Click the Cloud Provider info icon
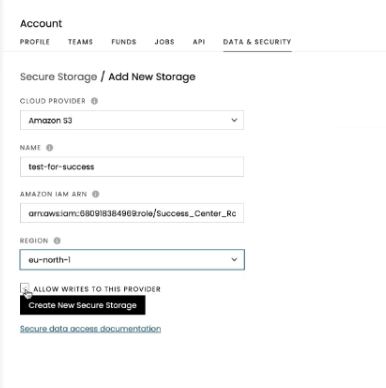 coord(95,101)
